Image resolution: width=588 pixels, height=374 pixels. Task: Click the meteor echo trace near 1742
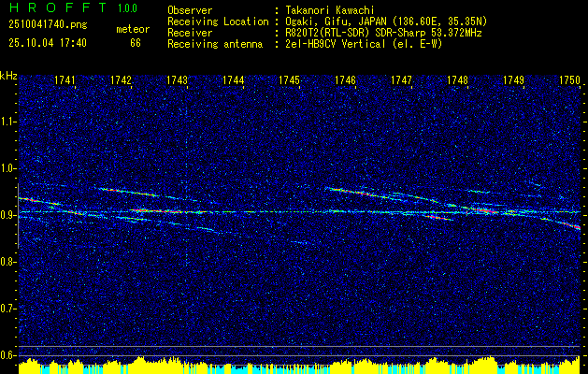129,193
